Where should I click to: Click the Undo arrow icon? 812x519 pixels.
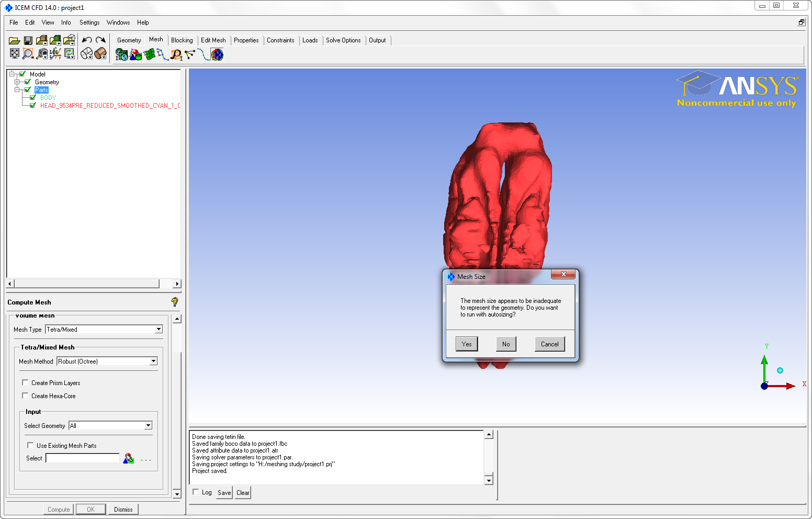point(87,40)
